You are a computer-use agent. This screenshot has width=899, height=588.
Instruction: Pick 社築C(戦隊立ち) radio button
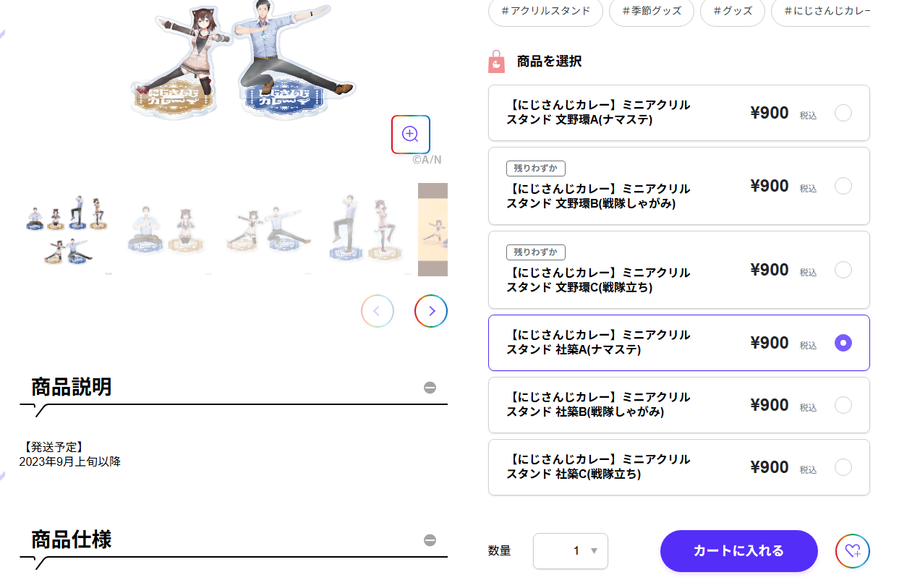(x=843, y=467)
